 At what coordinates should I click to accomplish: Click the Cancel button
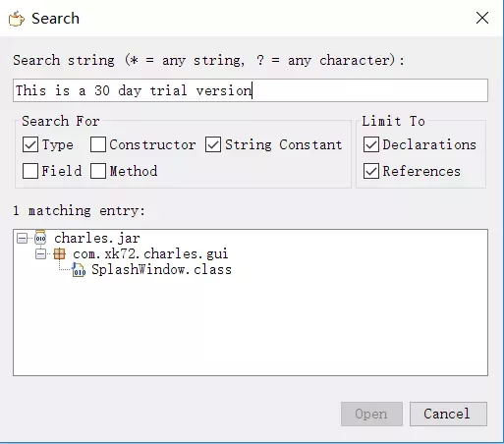point(448,414)
